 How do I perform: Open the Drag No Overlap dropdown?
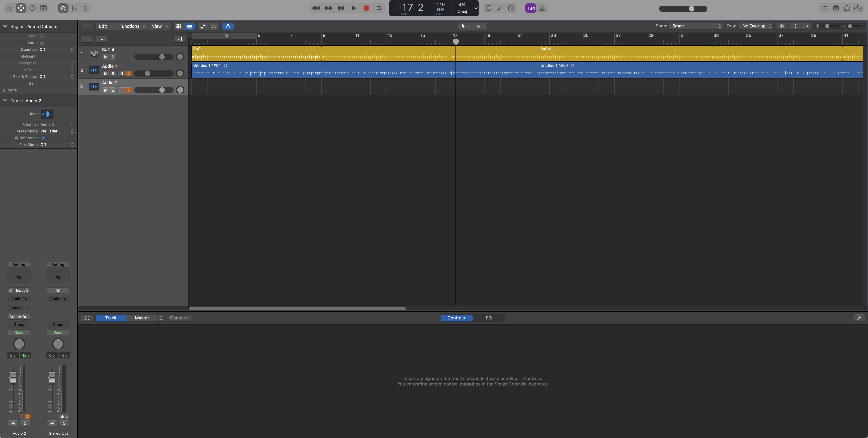[x=756, y=26]
